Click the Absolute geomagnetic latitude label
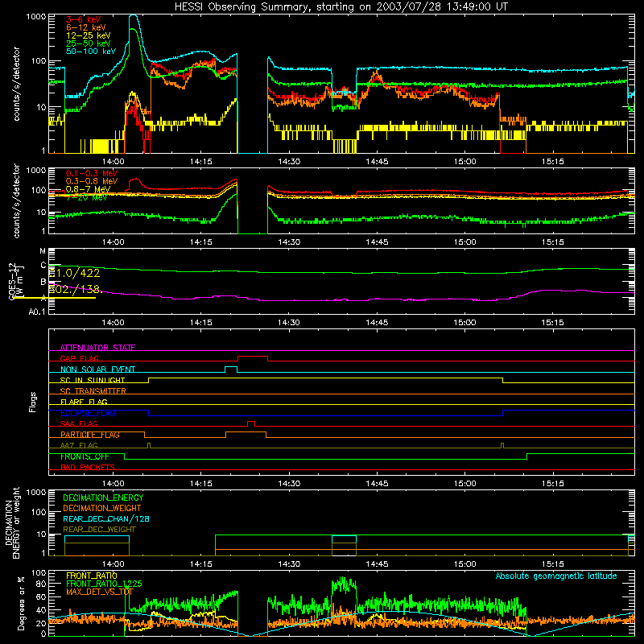 [x=556, y=576]
